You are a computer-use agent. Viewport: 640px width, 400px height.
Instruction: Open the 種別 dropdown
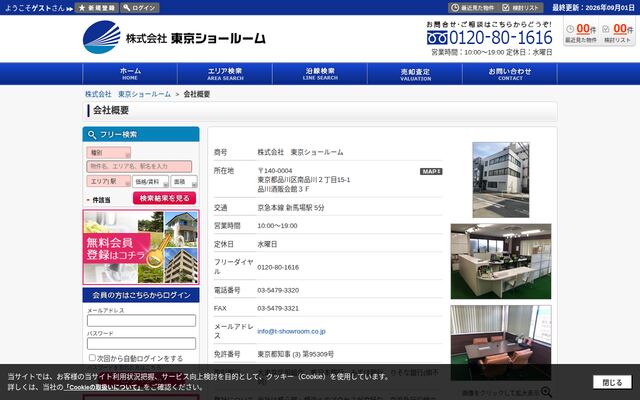click(109, 153)
